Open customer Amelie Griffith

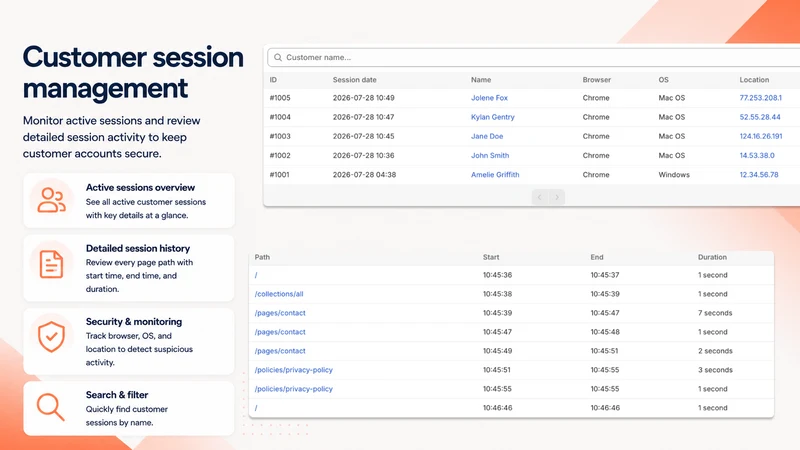point(495,174)
